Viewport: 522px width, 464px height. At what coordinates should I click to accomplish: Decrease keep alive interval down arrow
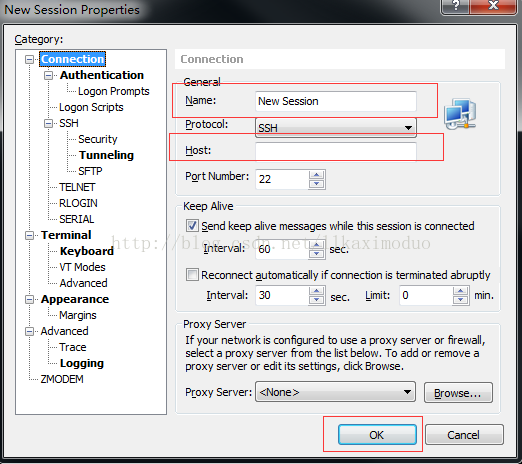[x=316, y=254]
